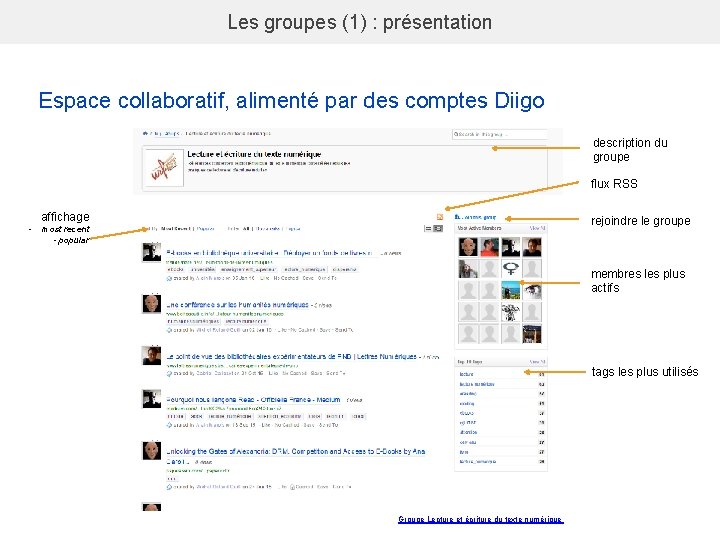Image resolution: width=720 pixels, height=540 pixels.
Task: Click the shared-by comment icon under Lettres Numériques
Action: (x=169, y=373)
